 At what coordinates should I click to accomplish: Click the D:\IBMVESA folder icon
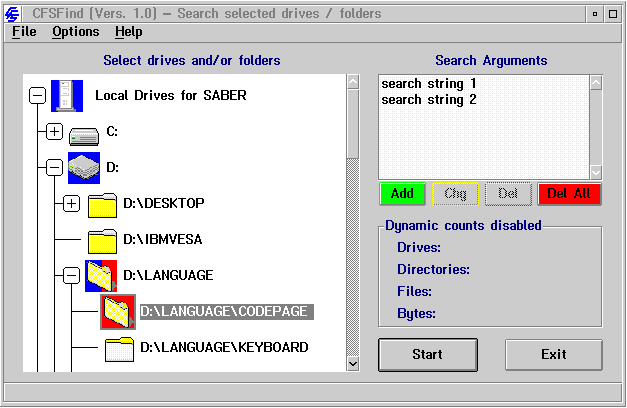click(x=102, y=241)
